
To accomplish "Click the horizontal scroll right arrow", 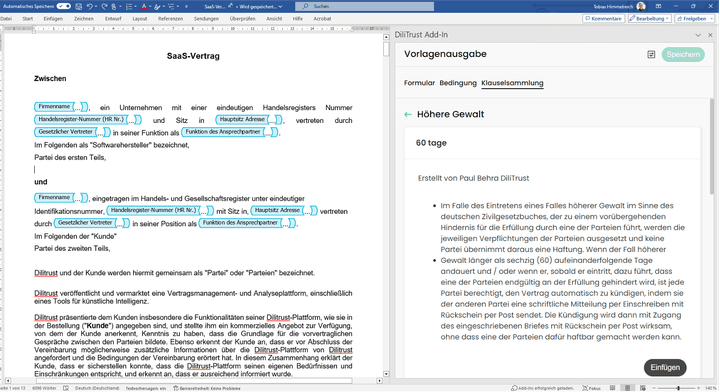I will click(379, 381).
